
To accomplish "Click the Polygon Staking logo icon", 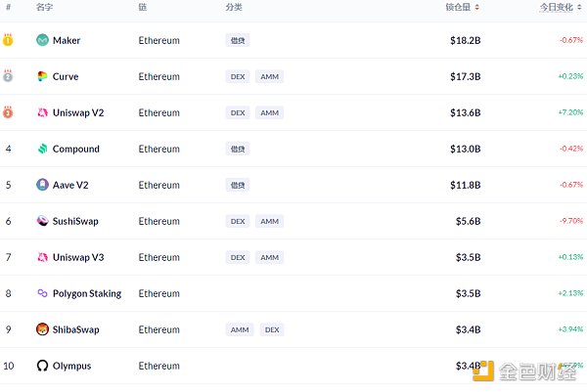I will point(42,293).
